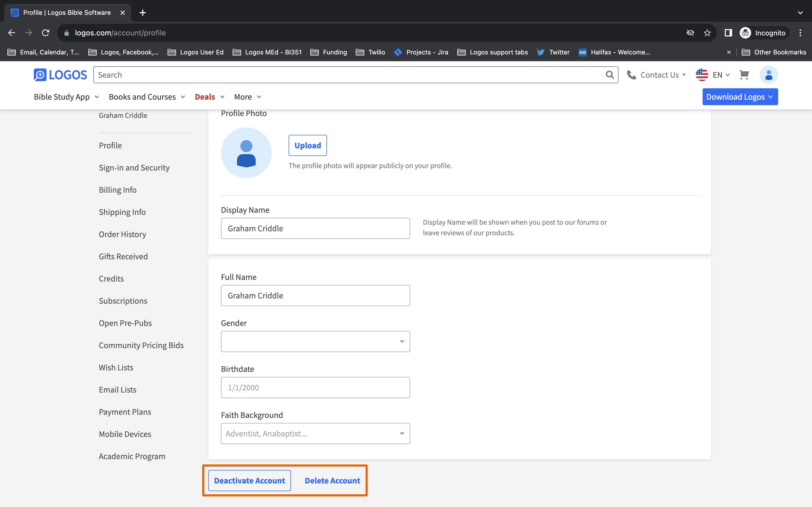This screenshot has height=507, width=812.
Task: Select Profile in sidebar
Action: [x=110, y=145]
